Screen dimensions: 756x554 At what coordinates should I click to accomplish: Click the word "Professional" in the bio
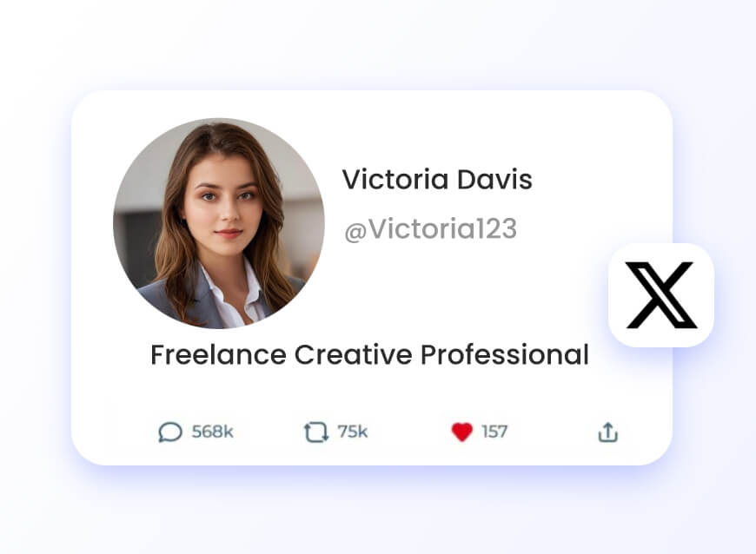pos(505,355)
